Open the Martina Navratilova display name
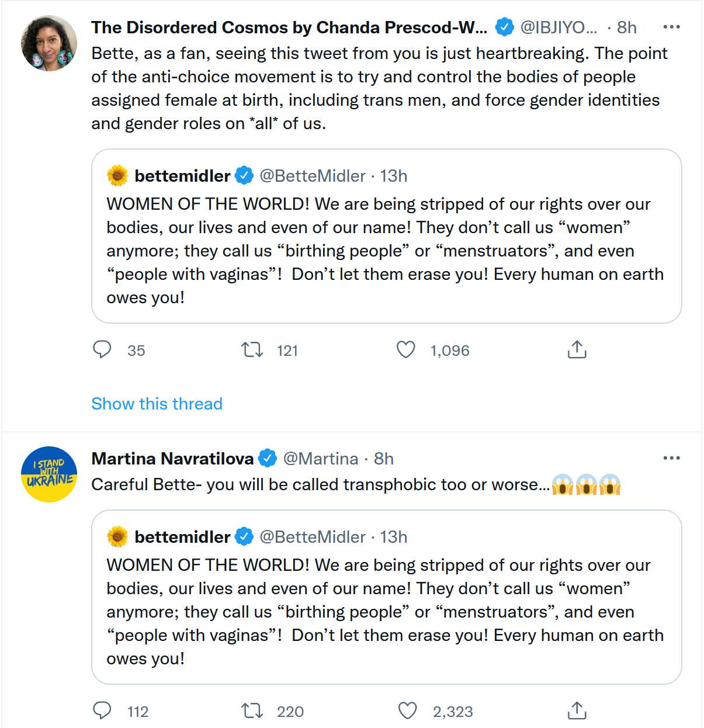 pyautogui.click(x=172, y=459)
